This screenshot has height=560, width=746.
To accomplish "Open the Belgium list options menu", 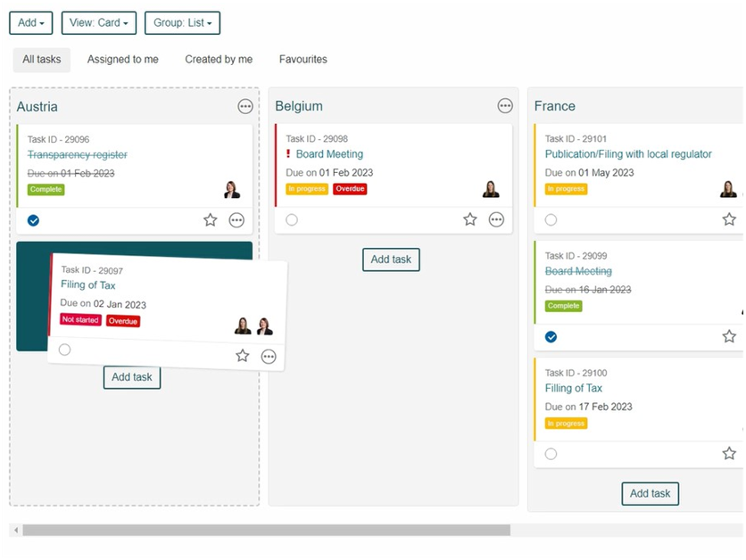I will (x=505, y=106).
